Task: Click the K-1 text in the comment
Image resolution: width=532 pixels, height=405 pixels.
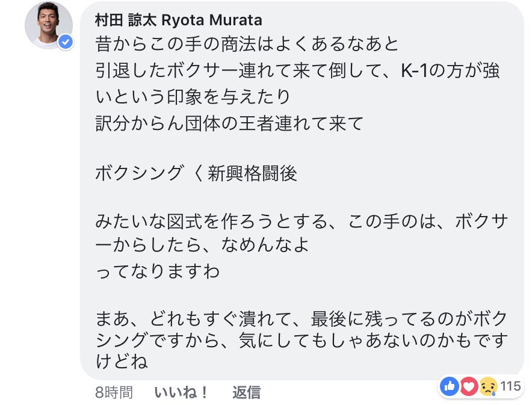Action: pyautogui.click(x=414, y=70)
